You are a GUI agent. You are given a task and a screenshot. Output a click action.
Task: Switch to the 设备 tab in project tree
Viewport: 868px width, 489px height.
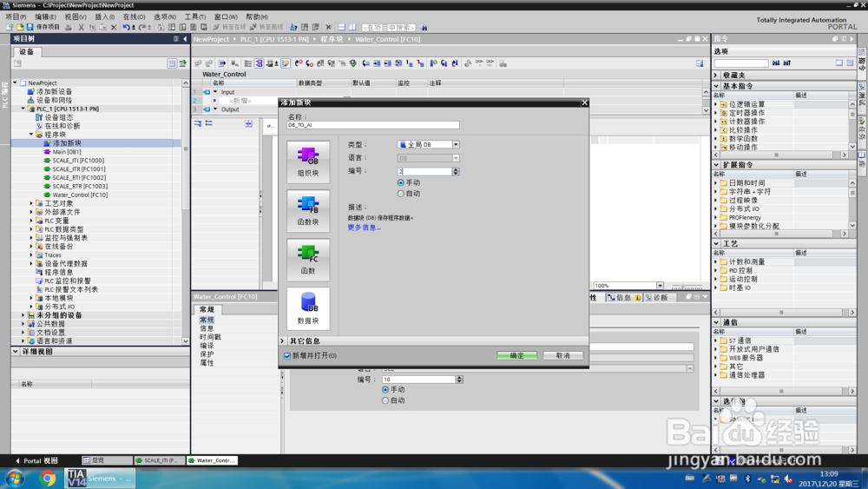pyautogui.click(x=27, y=51)
